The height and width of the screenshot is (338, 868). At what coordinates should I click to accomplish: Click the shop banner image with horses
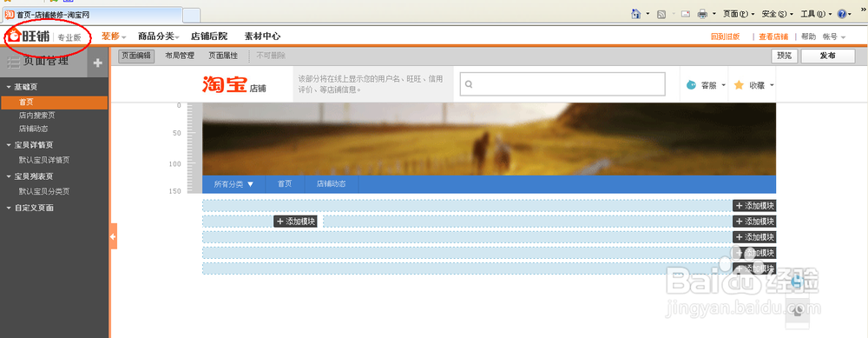489,139
